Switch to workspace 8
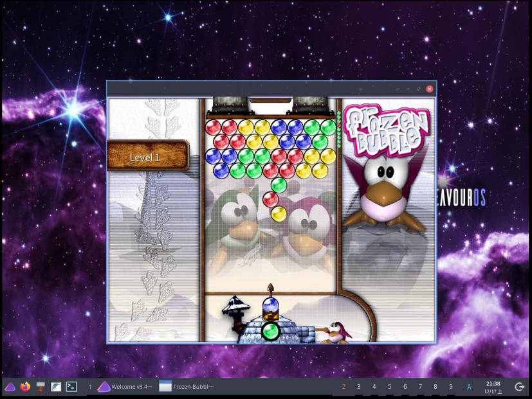This screenshot has width=532, height=399. pyautogui.click(x=436, y=386)
